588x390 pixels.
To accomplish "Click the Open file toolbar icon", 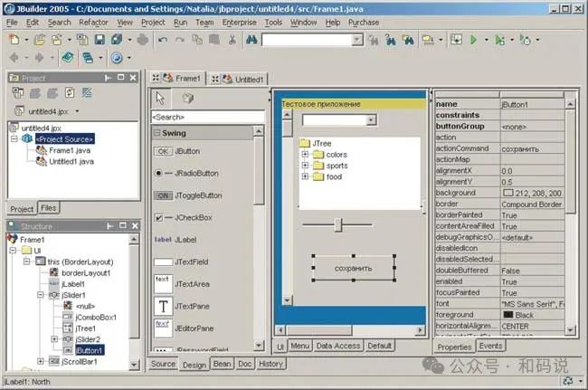I will point(40,40).
